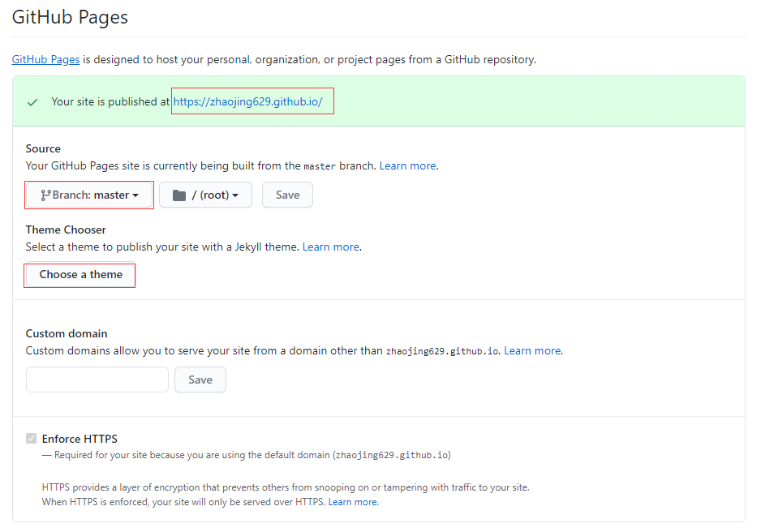This screenshot has width=774, height=532.
Task: Click the Enforce HTTPS label text
Action: (80, 439)
